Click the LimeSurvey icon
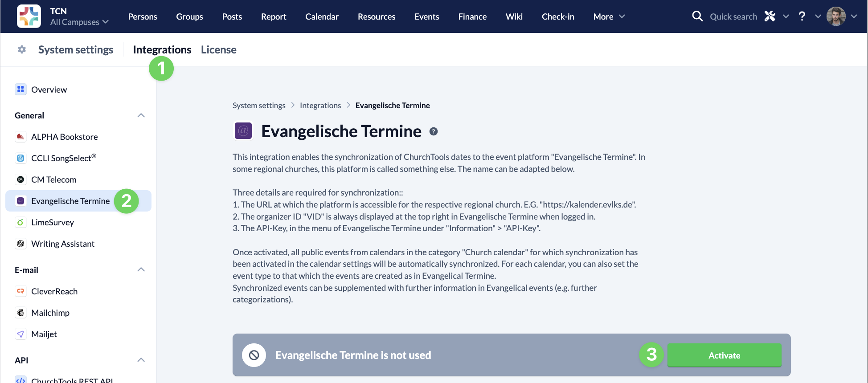Screen dimensions: 868x383 point(20,222)
